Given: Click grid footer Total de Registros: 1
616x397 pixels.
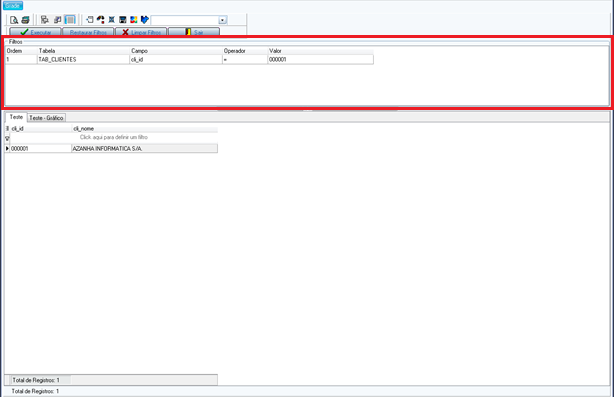Looking at the screenshot, I should 36,380.
